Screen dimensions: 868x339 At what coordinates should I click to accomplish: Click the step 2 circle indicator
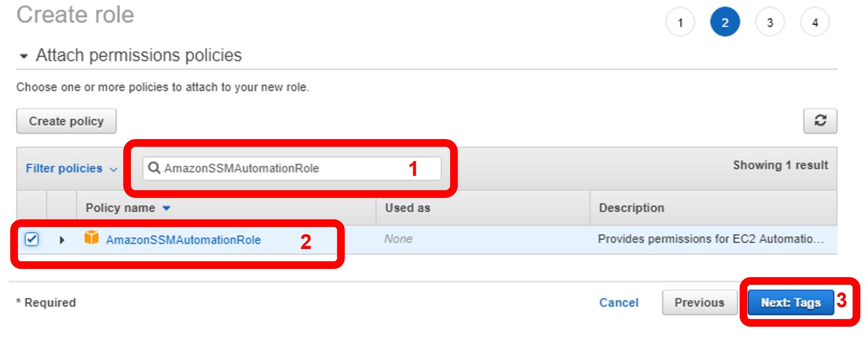pyautogui.click(x=725, y=22)
